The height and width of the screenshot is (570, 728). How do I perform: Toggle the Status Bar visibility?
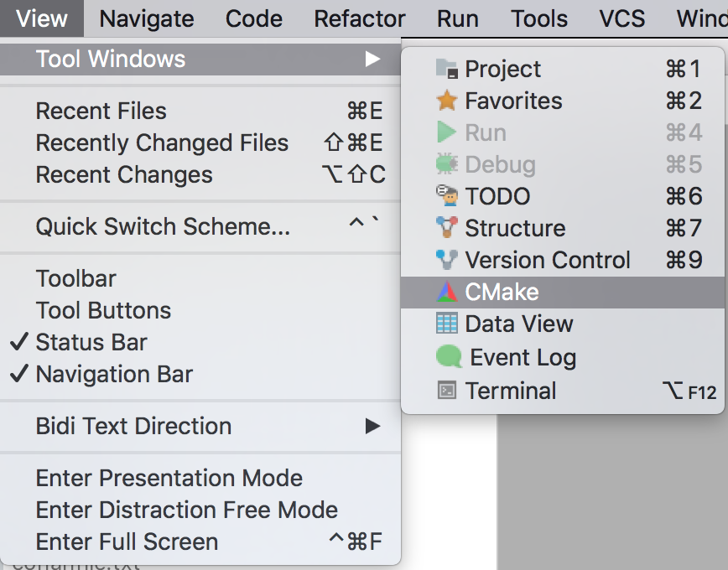(x=92, y=341)
